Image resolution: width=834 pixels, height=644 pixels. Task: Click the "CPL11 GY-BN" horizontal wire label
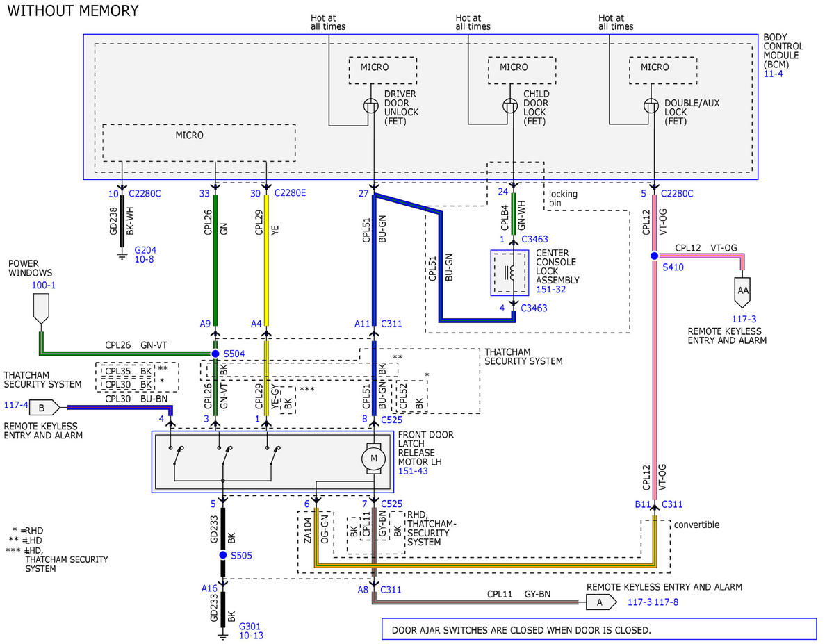point(518,595)
